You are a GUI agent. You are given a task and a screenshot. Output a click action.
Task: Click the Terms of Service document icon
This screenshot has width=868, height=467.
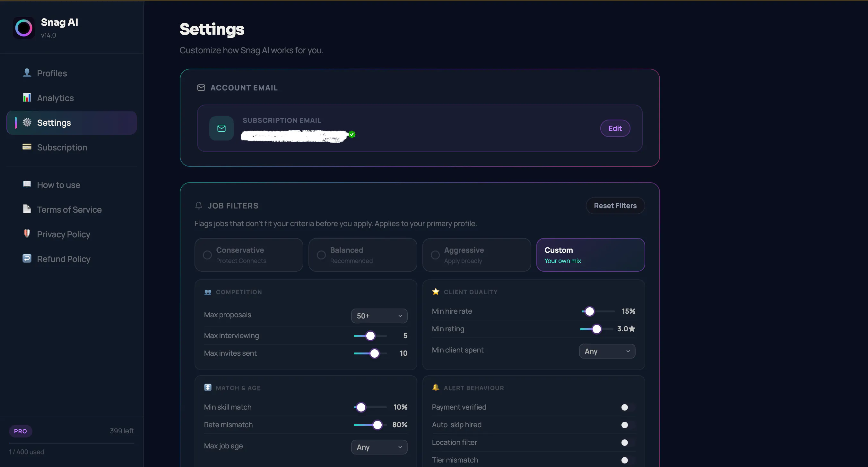[27, 209]
